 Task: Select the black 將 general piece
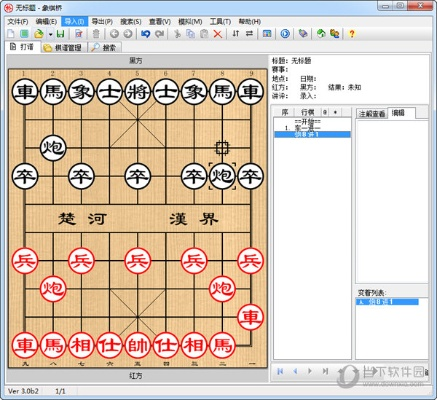137,92
